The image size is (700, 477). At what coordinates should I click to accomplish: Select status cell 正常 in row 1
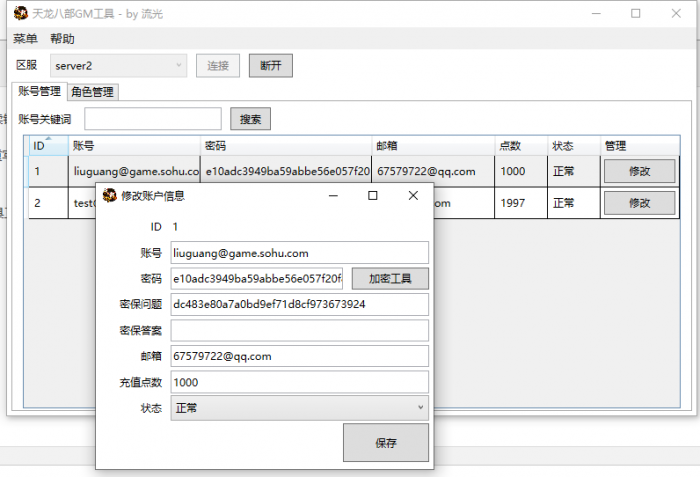tap(574, 171)
